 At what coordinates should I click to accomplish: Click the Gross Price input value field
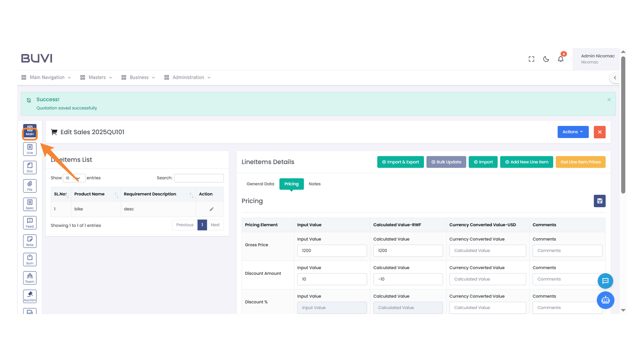tap(332, 251)
